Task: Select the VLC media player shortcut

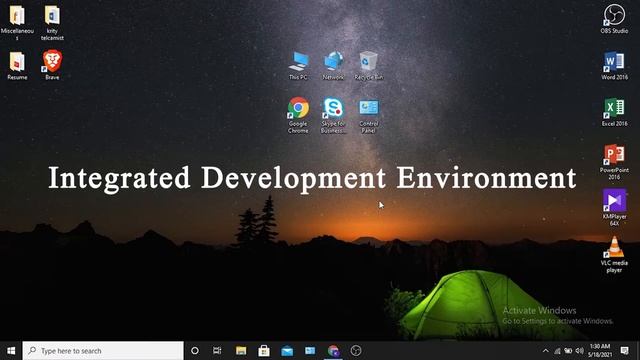Action: point(614,255)
